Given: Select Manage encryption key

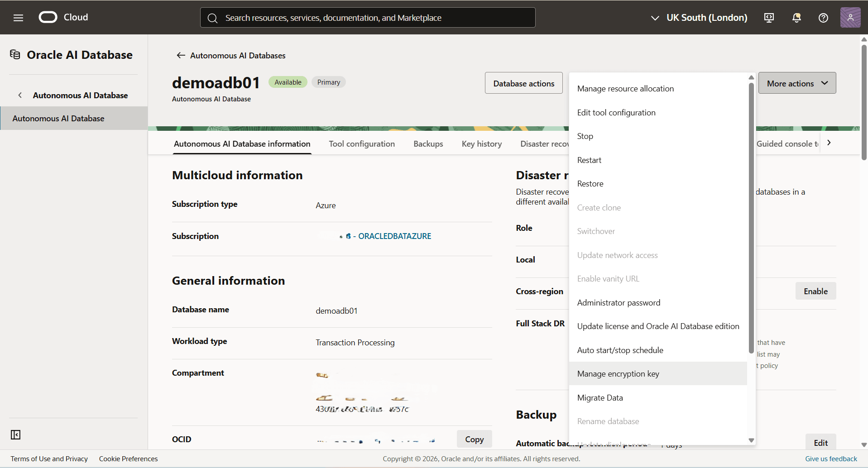Looking at the screenshot, I should coord(618,373).
